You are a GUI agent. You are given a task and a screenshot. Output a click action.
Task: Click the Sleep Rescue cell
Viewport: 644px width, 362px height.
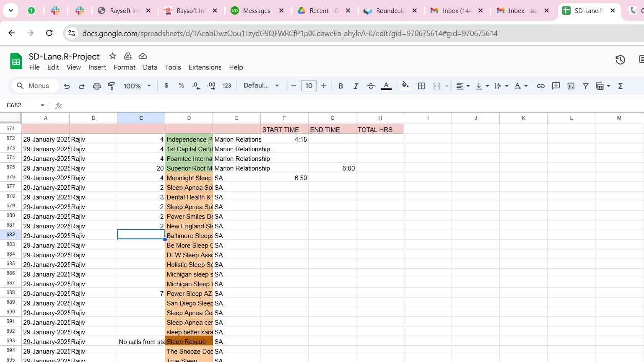(189, 341)
